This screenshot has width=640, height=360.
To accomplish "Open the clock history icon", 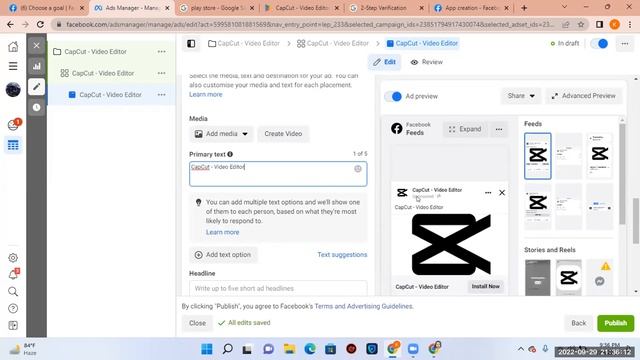I will click(x=36, y=107).
